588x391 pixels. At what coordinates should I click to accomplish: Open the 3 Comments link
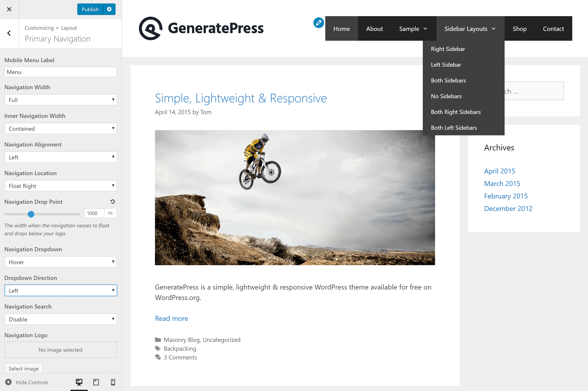coord(180,357)
